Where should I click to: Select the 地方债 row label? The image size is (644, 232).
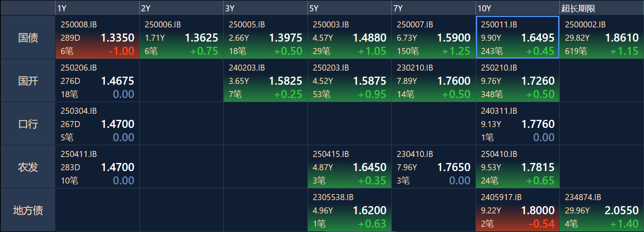click(28, 210)
